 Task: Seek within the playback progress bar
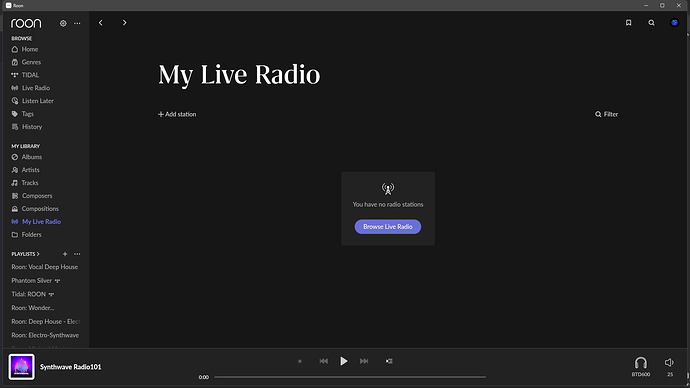(x=350, y=377)
